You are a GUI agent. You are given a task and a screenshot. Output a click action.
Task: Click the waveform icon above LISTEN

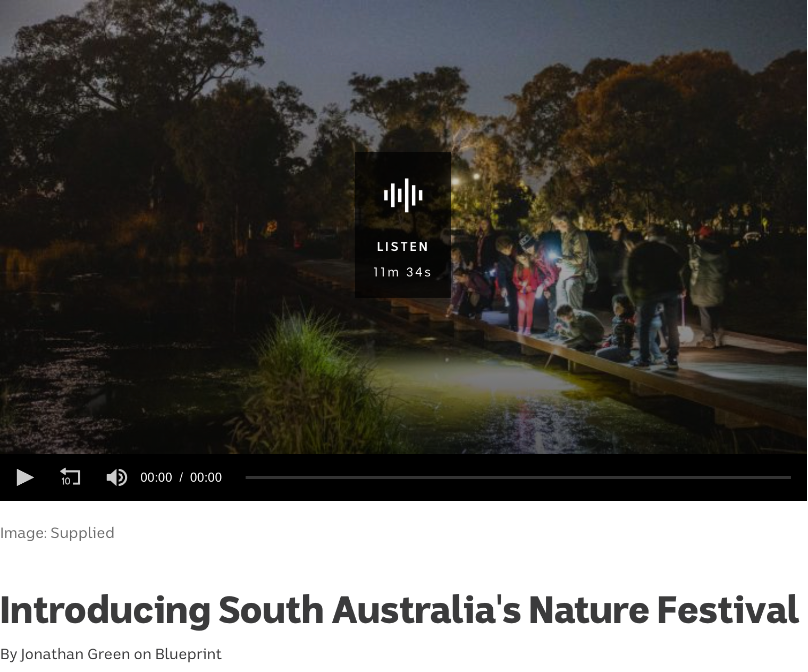coord(403,195)
